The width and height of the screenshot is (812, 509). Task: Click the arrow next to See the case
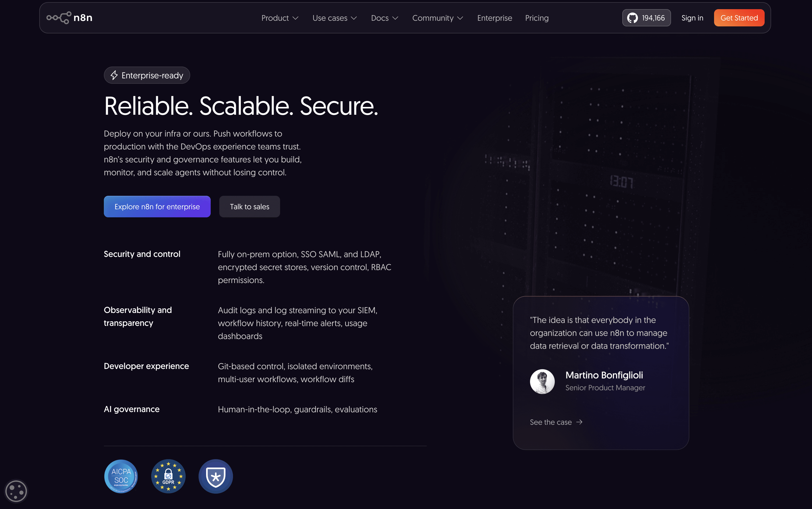579,422
